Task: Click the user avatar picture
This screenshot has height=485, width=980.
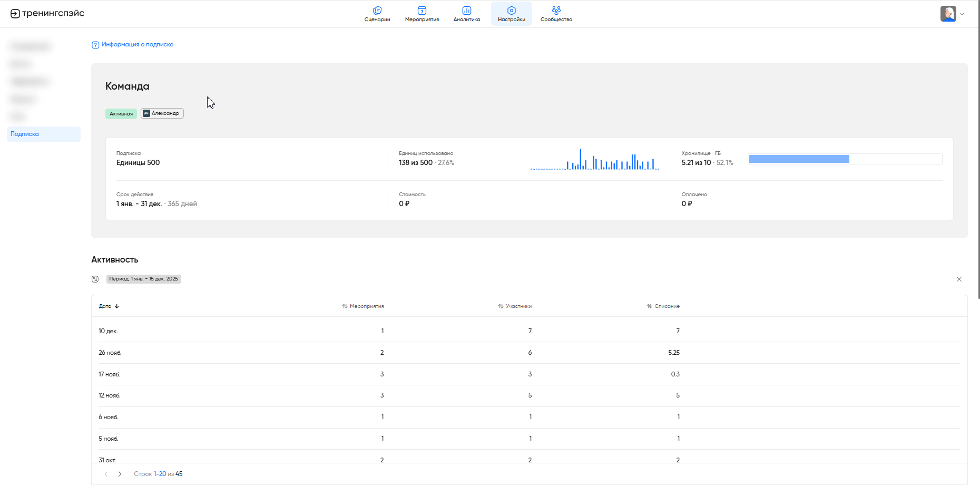Action: (x=948, y=14)
